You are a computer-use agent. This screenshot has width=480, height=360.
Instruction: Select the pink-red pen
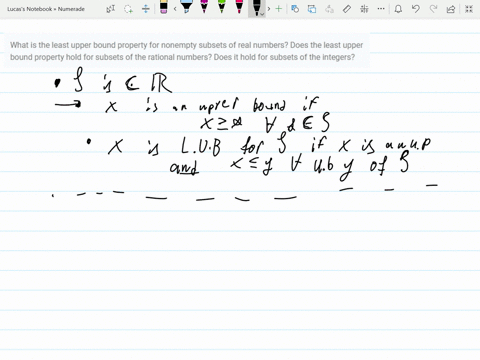(x=239, y=7)
